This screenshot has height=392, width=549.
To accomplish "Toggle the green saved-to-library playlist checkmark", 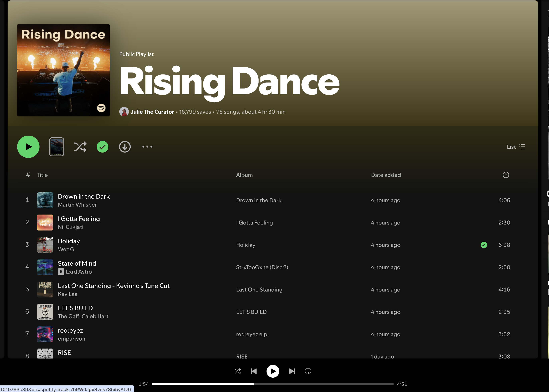I will 102,147.
